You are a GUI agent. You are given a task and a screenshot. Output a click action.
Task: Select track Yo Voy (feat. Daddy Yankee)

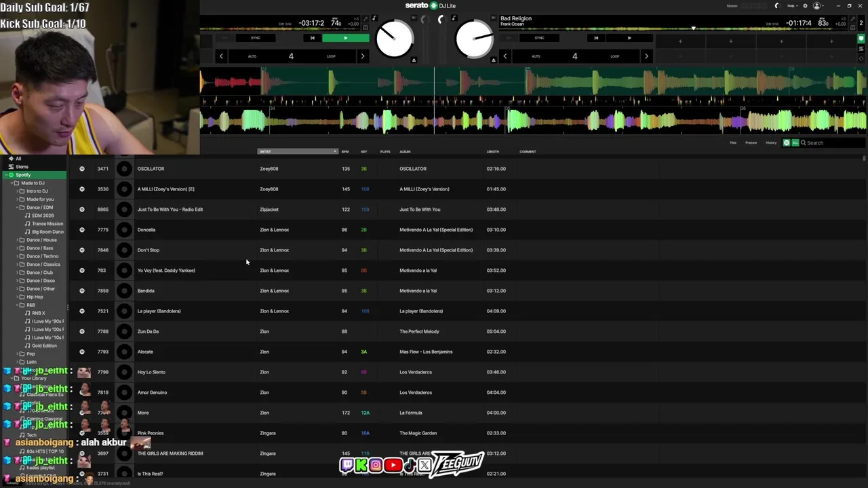coord(466,270)
